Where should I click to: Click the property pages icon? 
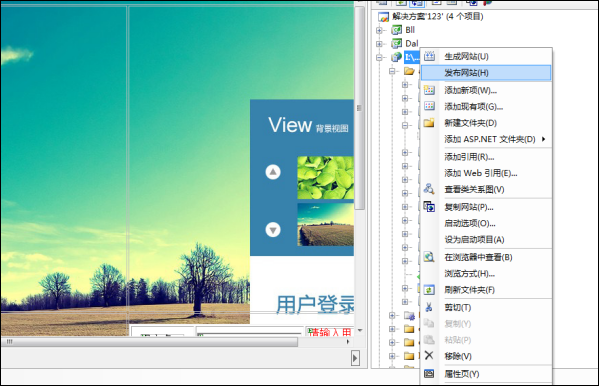coord(429,373)
